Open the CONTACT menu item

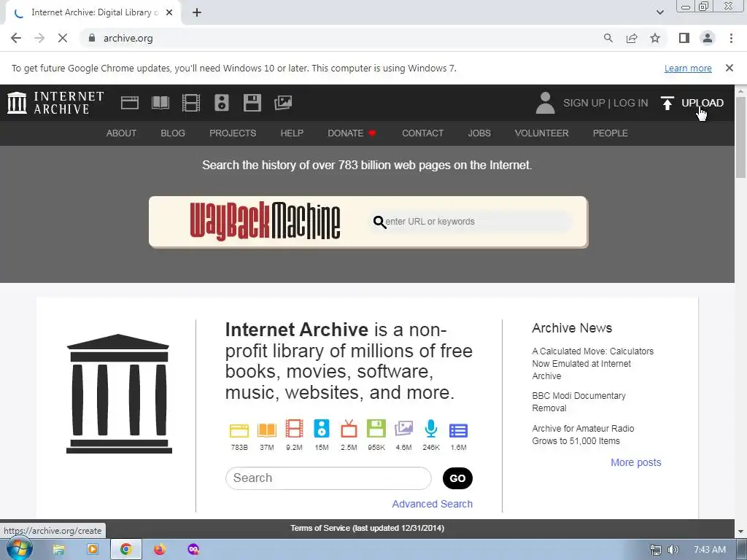click(x=422, y=133)
